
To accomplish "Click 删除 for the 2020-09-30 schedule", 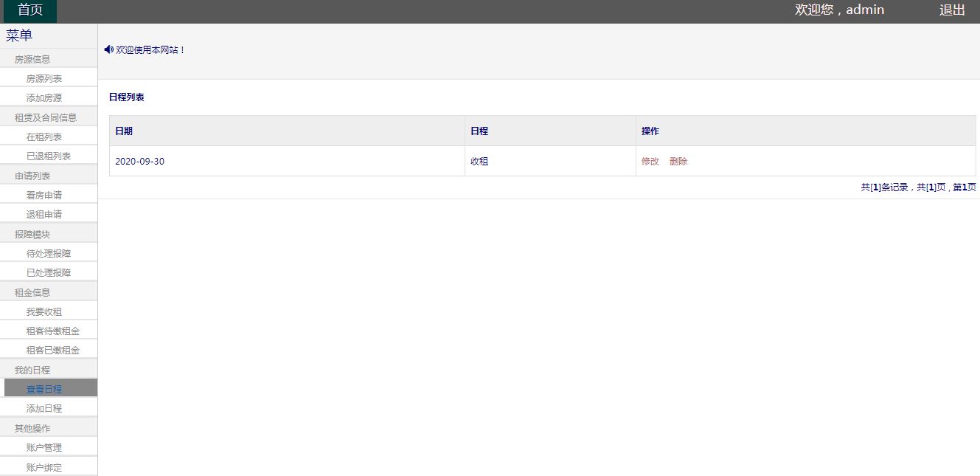I will (678, 161).
